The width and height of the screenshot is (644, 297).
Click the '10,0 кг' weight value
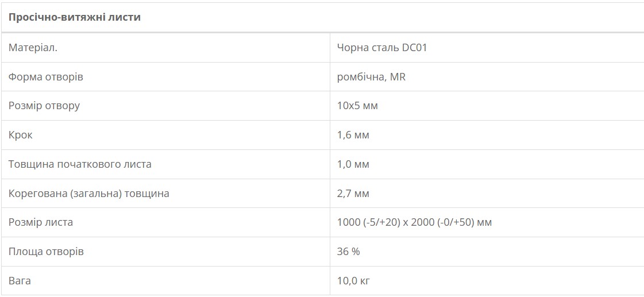click(354, 280)
